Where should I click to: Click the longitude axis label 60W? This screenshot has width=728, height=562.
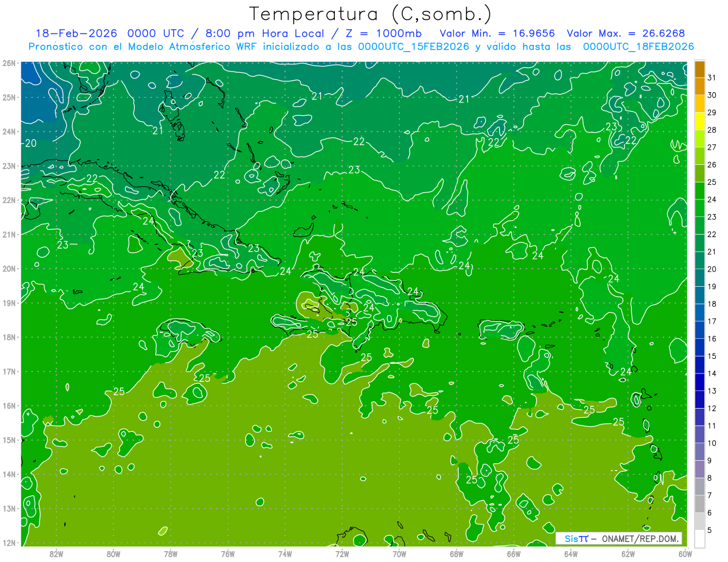point(686,554)
